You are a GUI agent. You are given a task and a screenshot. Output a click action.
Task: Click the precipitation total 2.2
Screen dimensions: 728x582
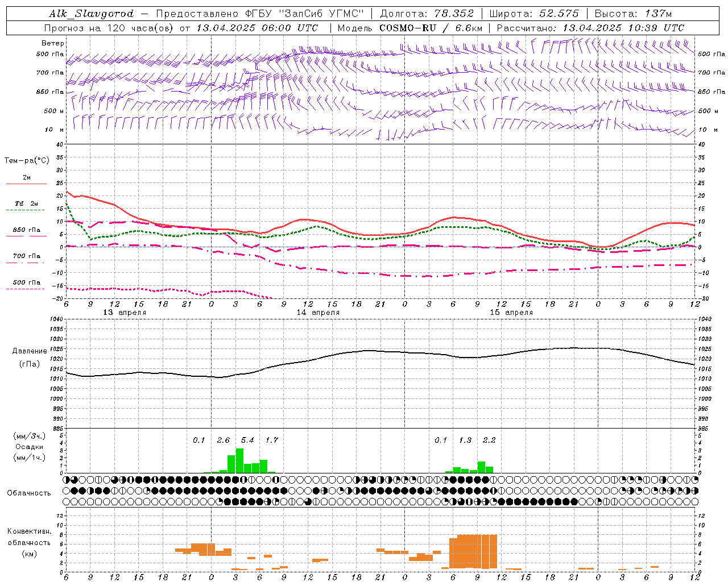pos(489,440)
